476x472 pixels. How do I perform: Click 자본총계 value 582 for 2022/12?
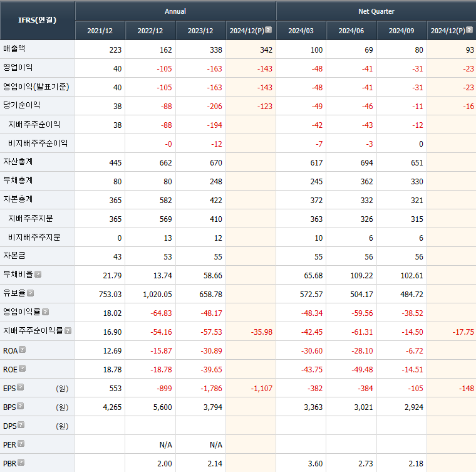pos(166,201)
